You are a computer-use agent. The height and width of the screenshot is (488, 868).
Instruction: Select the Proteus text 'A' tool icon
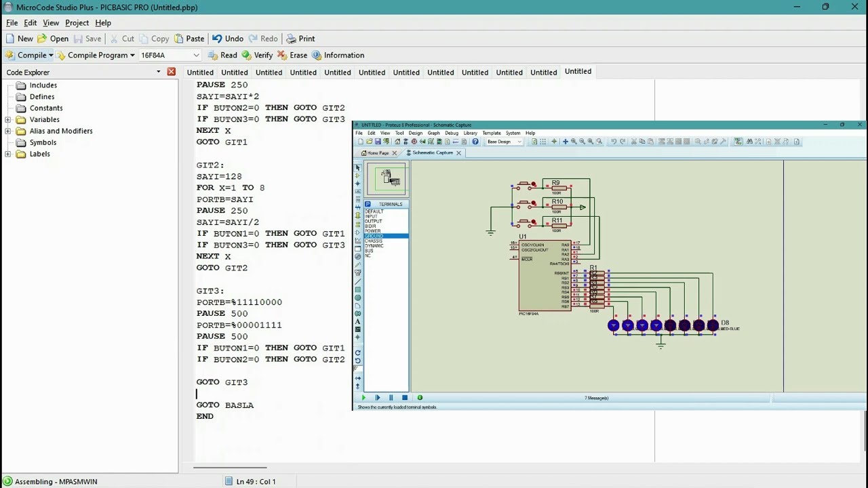(358, 321)
